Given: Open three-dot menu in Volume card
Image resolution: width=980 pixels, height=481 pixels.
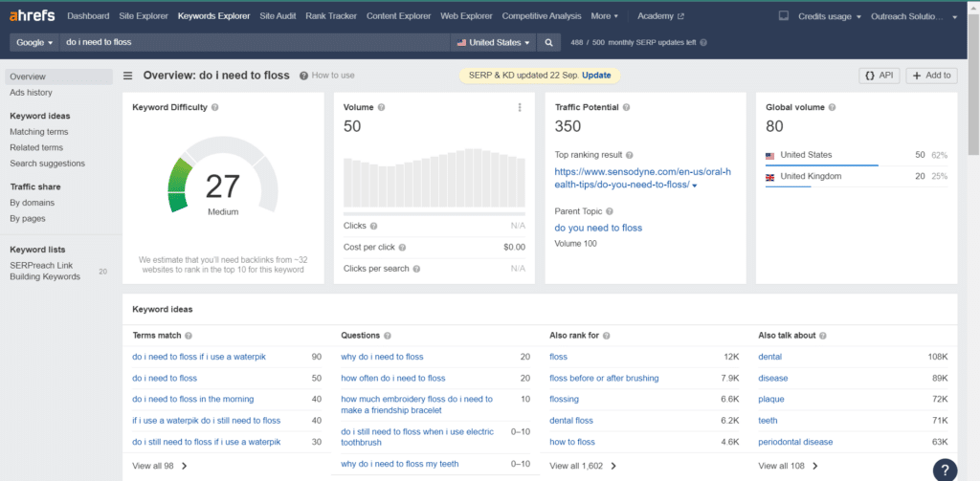Looking at the screenshot, I should [520, 107].
